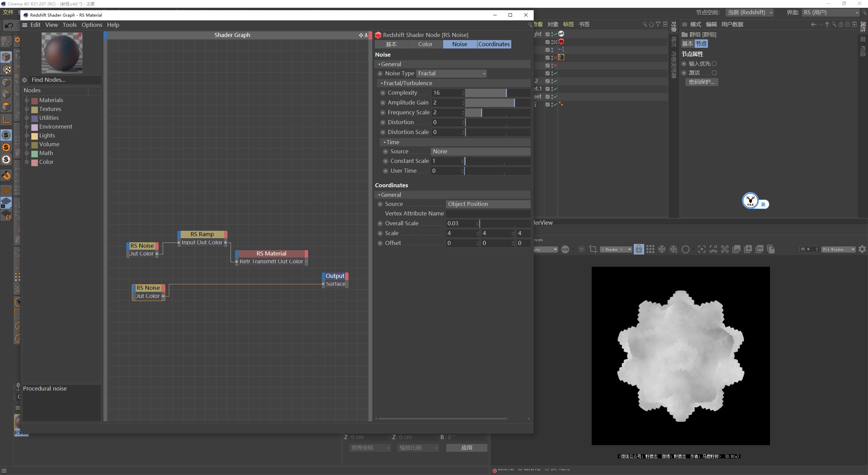Open the Noise Type dropdown showing Fractal
868x475 pixels.
(451, 73)
